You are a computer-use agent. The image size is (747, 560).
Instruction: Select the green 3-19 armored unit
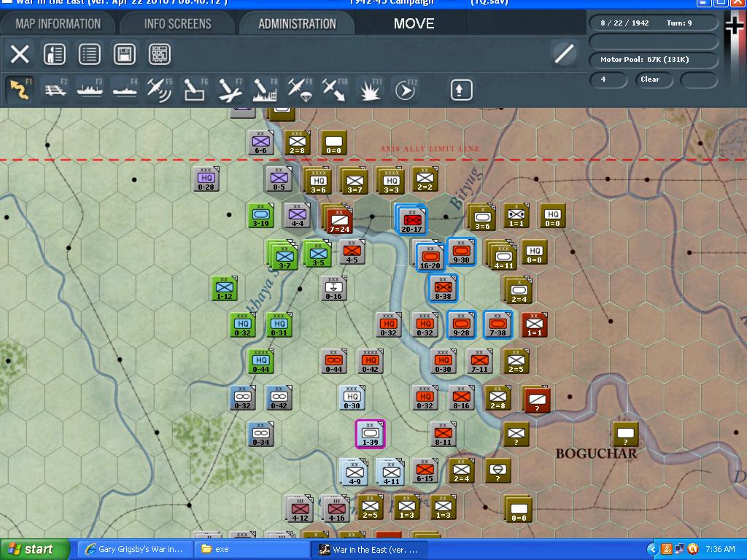[x=260, y=215]
